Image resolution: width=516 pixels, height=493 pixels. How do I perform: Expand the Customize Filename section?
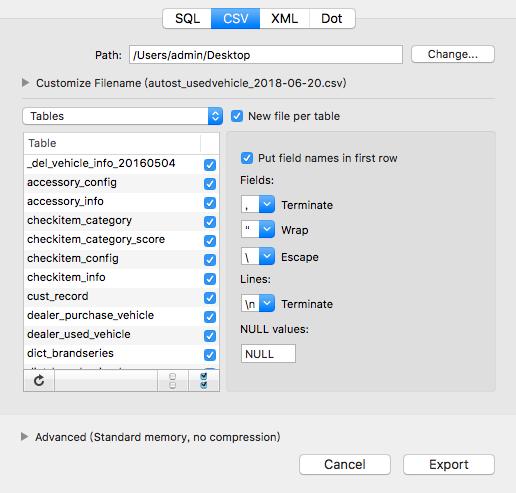pyautogui.click(x=25, y=83)
